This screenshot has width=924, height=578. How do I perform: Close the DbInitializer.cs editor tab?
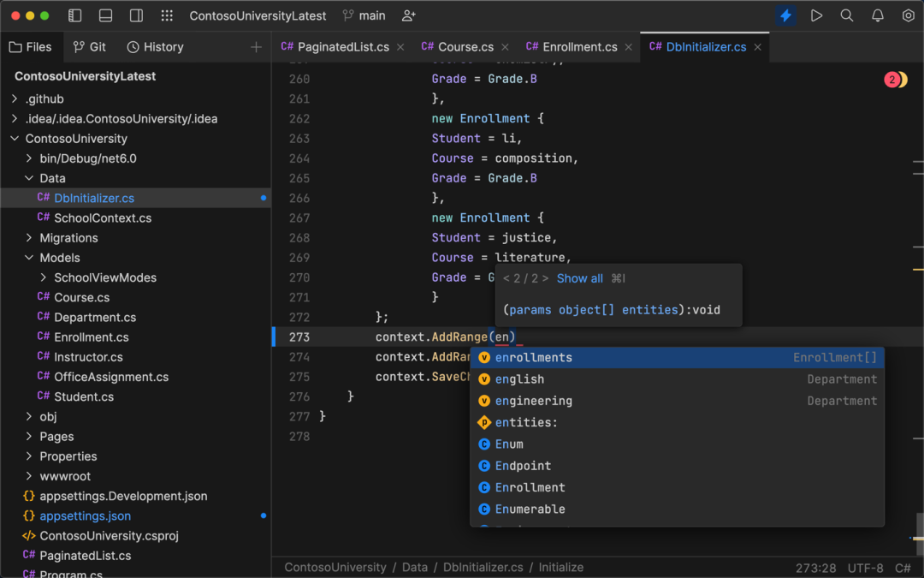pyautogui.click(x=758, y=47)
